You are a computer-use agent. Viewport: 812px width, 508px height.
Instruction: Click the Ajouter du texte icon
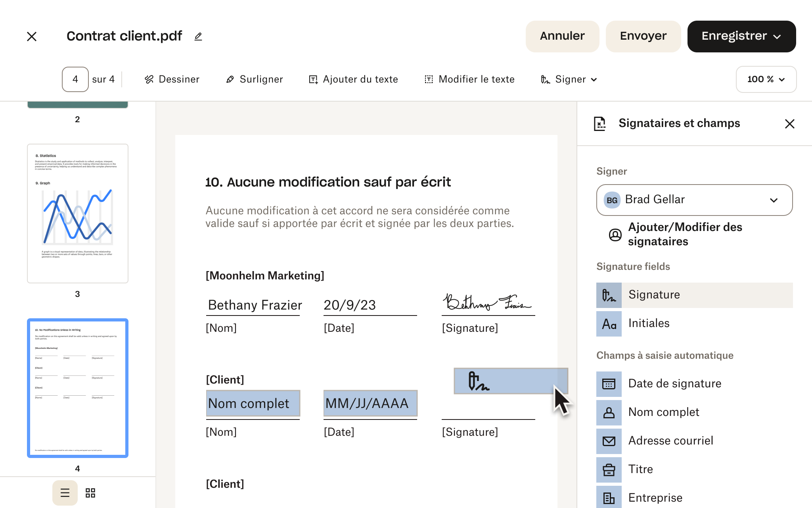point(313,79)
